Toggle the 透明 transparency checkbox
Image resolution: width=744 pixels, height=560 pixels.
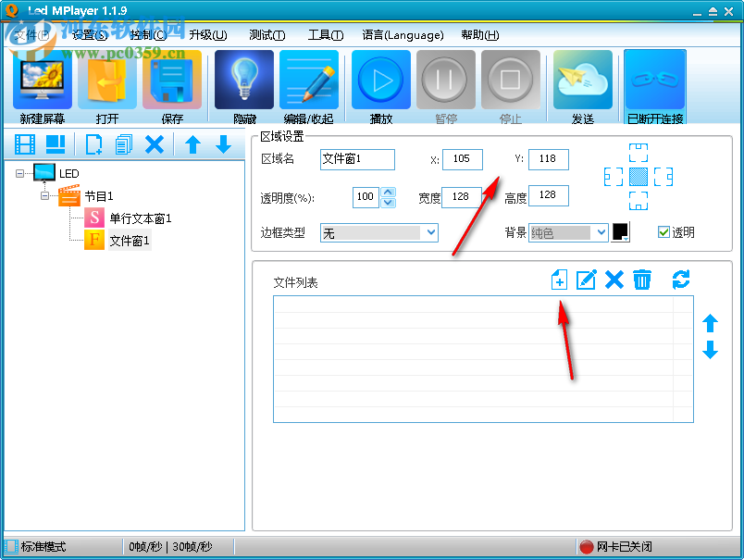click(x=664, y=232)
